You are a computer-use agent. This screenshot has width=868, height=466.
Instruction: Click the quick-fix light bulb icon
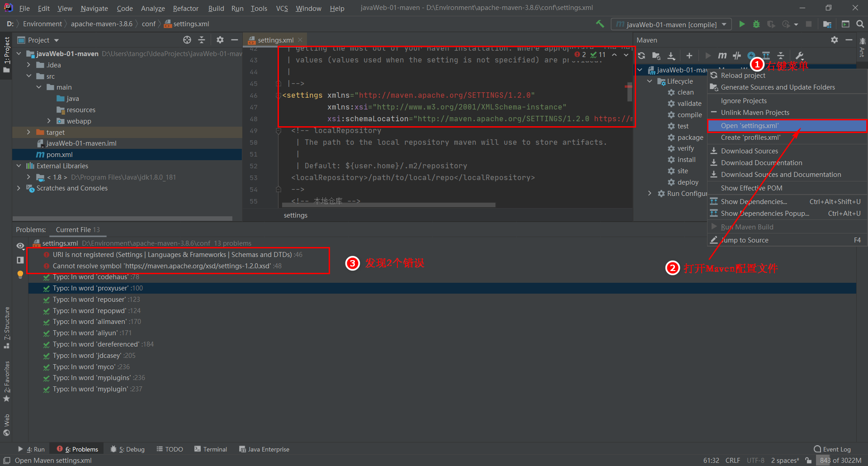click(x=20, y=274)
